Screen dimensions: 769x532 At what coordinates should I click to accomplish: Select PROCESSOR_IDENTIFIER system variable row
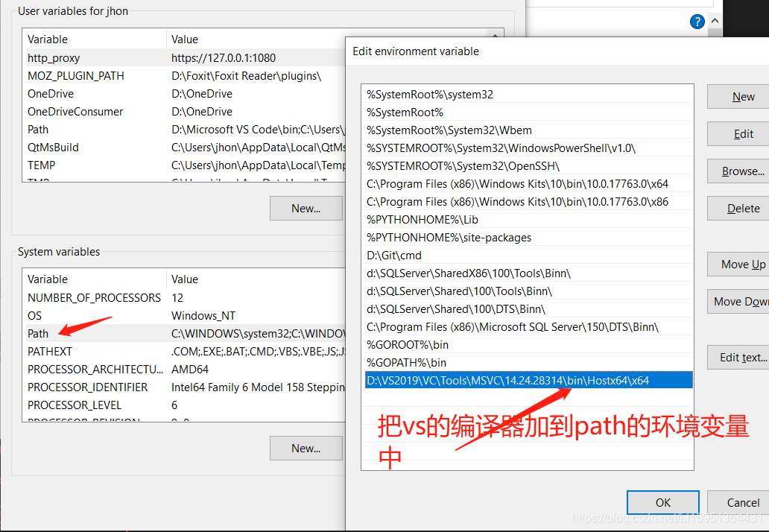pos(184,387)
